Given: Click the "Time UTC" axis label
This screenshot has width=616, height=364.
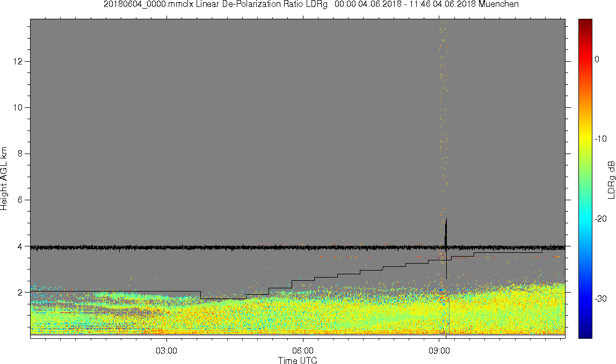Looking at the screenshot, I should point(298,360).
